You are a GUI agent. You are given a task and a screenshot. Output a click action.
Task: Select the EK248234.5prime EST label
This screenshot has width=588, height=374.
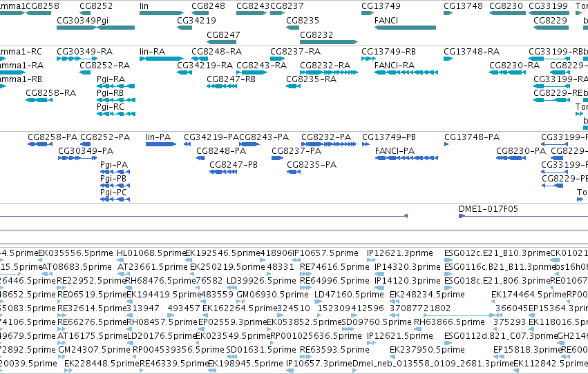coord(427,295)
